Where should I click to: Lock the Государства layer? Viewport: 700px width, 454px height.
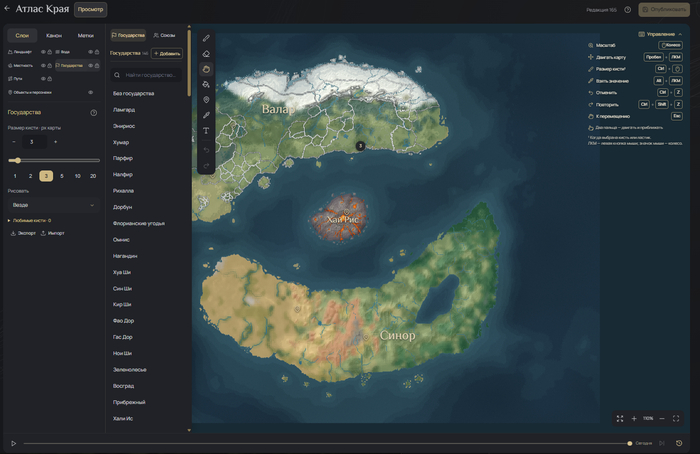[97, 66]
